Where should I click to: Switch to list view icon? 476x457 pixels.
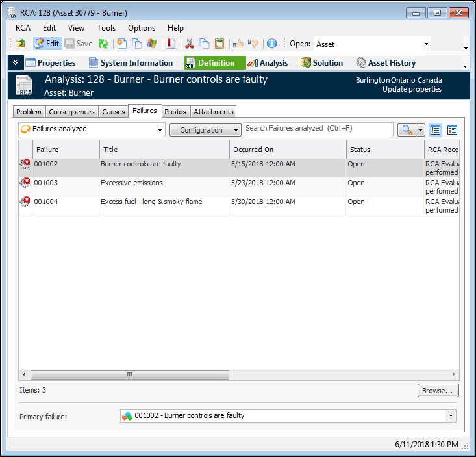pyautogui.click(x=436, y=130)
